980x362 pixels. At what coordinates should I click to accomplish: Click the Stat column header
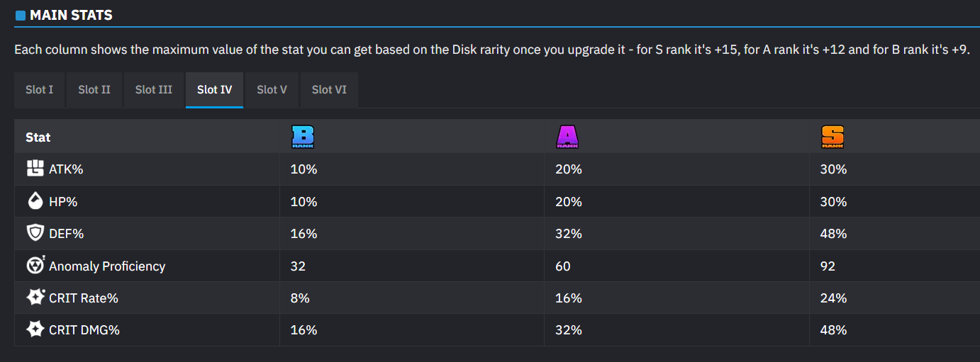(x=38, y=137)
